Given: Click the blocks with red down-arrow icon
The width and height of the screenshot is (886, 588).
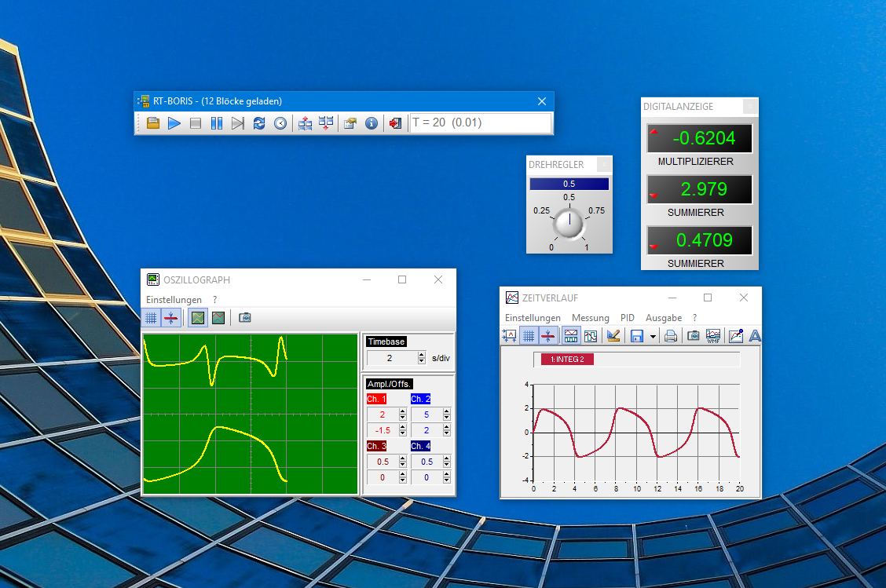Looking at the screenshot, I should pos(326,122).
